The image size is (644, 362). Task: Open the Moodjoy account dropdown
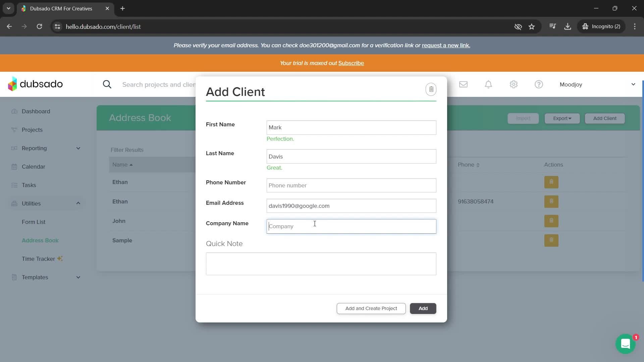pyautogui.click(x=597, y=84)
